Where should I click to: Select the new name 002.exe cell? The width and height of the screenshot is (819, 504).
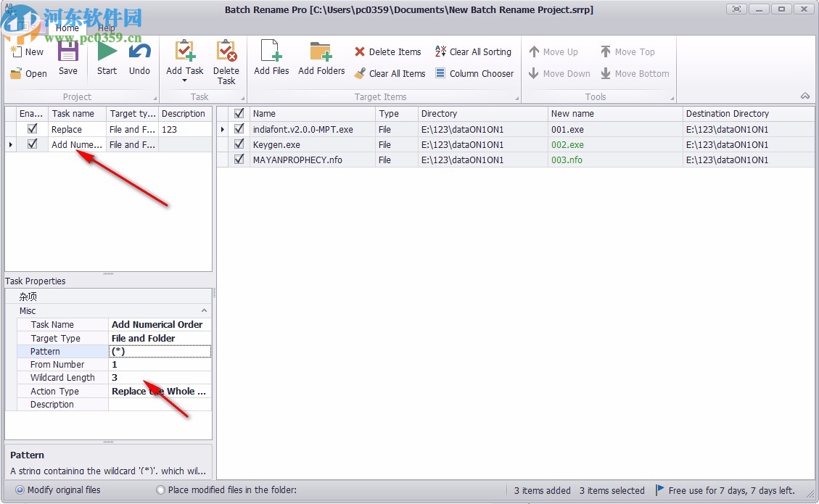(614, 144)
